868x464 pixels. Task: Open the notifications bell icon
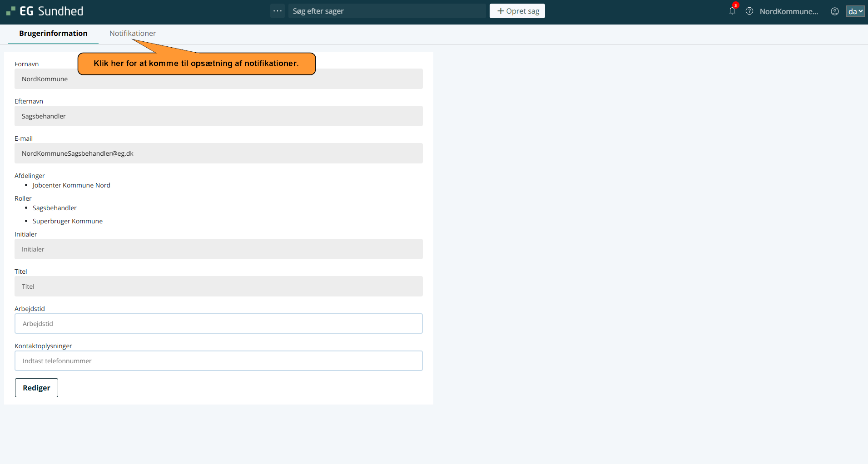732,11
